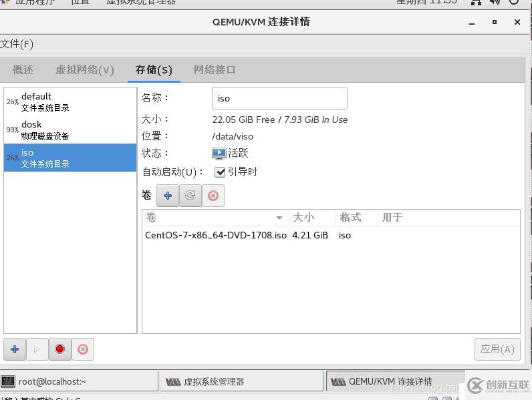Switch to 虚拟系统管理器 taskbar window
This screenshot has width=532, height=400.
tap(241, 382)
